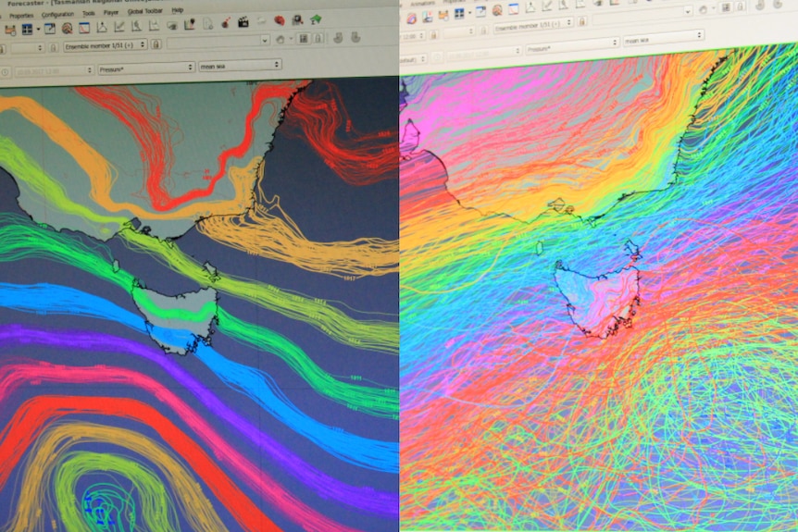This screenshot has height=532, width=798.
Task: Click the triangle hanger-shaped icon on left screen
Action: [102, 27]
